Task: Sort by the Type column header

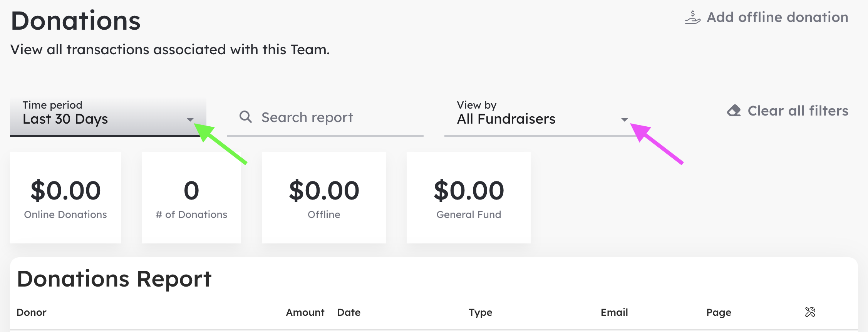Action: [481, 313]
